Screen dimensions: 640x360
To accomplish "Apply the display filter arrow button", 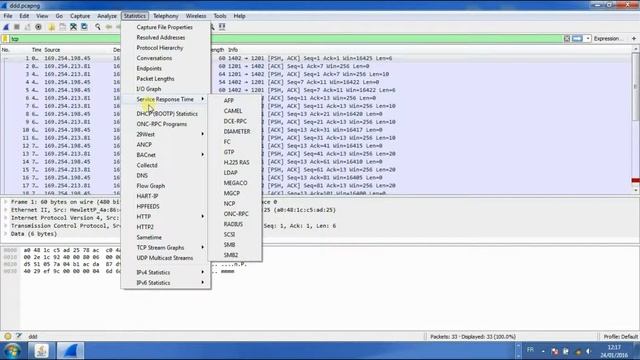I will point(577,38).
